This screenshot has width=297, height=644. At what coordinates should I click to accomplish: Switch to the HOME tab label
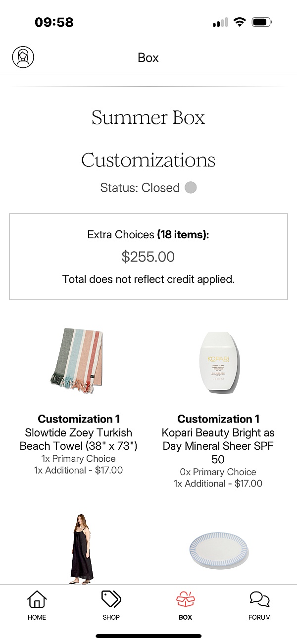click(x=37, y=617)
